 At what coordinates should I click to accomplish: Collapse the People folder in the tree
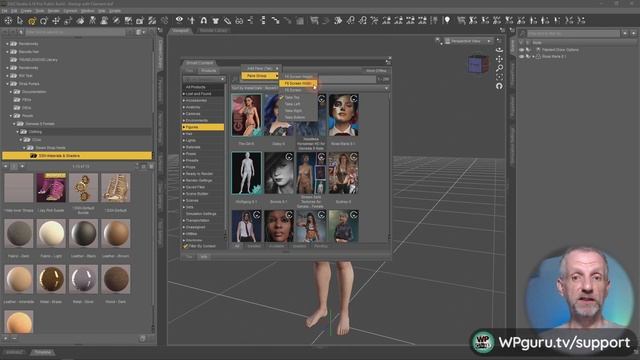coord(11,116)
